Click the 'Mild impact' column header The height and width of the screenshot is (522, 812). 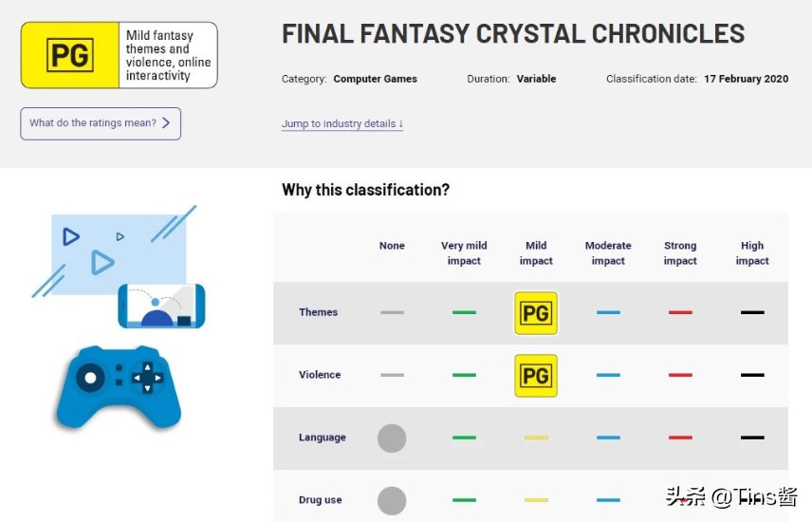click(536, 252)
